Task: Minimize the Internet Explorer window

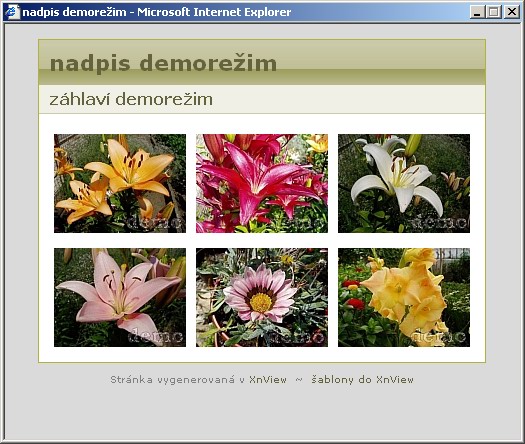Action: [477, 12]
